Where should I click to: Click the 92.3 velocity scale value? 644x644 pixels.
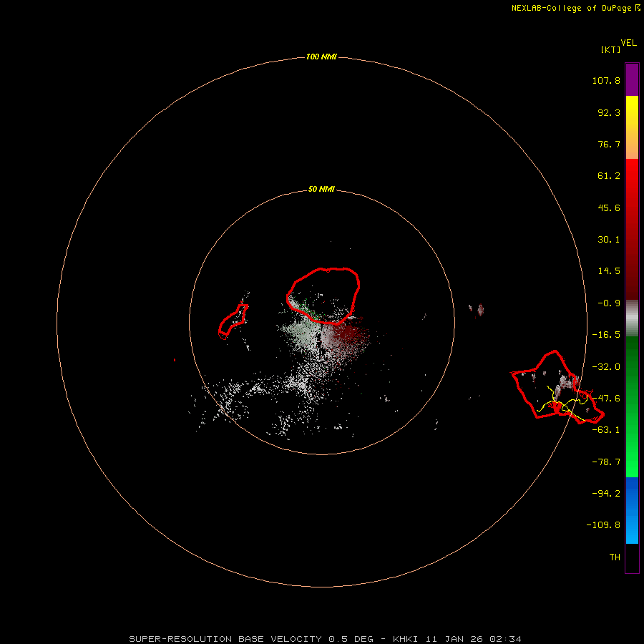(609, 112)
